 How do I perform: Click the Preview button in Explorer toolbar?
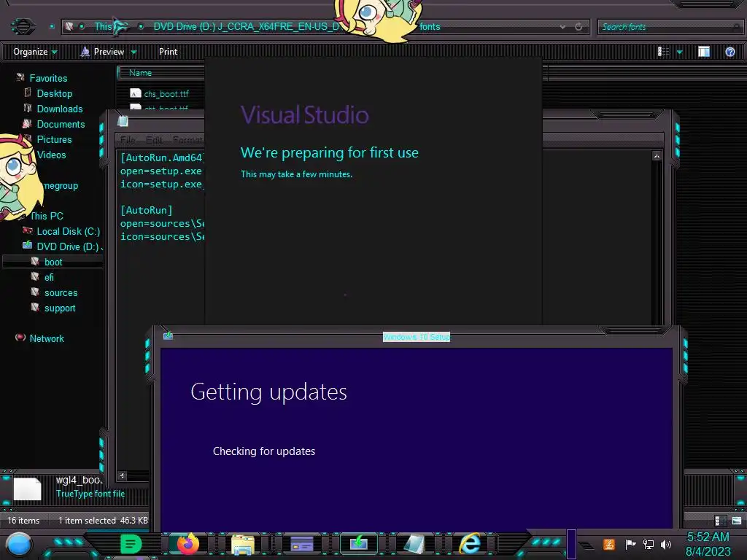(102, 52)
